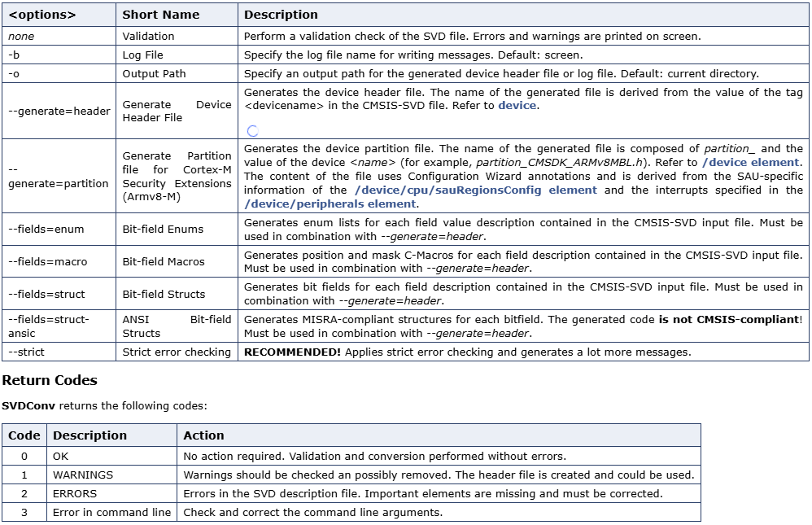812x525 pixels.
Task: Click the '--strict' option cell
Action: point(26,352)
